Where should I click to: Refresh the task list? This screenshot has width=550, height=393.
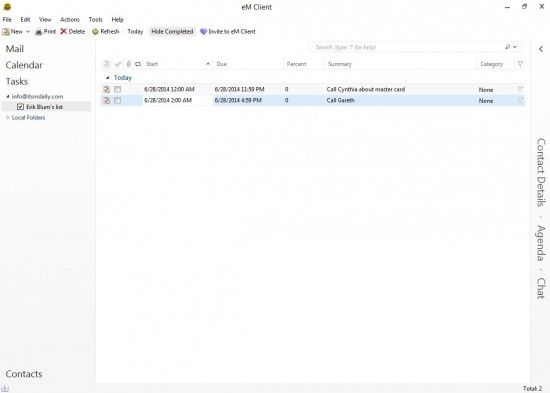pos(106,32)
